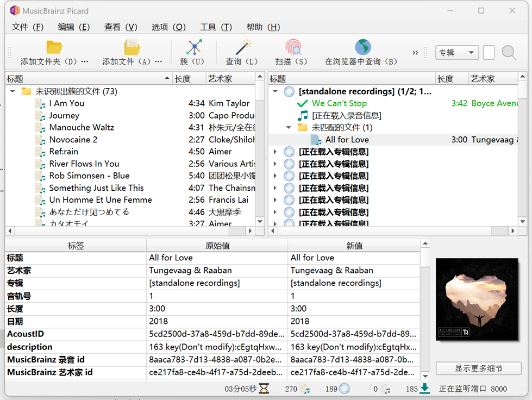
Task: Click the Cluster (簇) toolbar icon
Action: [194, 48]
